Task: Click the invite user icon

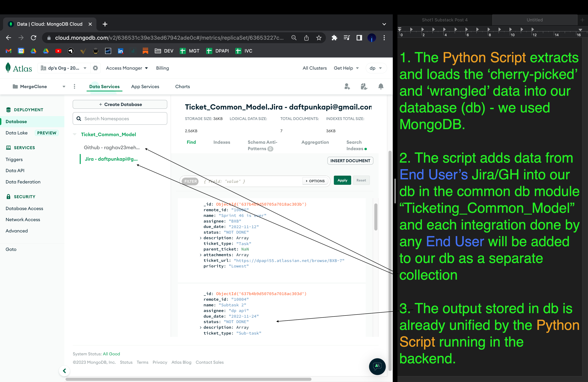Action: pyautogui.click(x=347, y=87)
